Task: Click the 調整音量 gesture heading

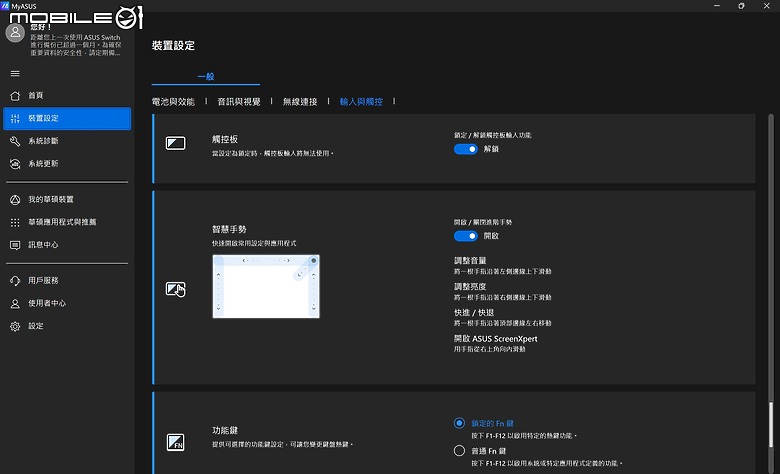Action: 470,261
